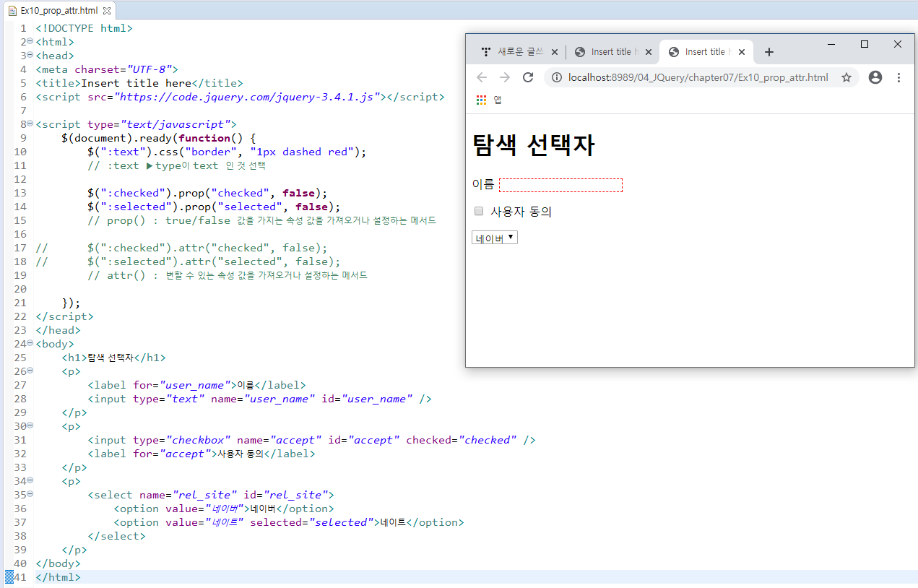Image resolution: width=918 pixels, height=588 pixels.
Task: Minimize the Chrome window
Action: coord(831,44)
